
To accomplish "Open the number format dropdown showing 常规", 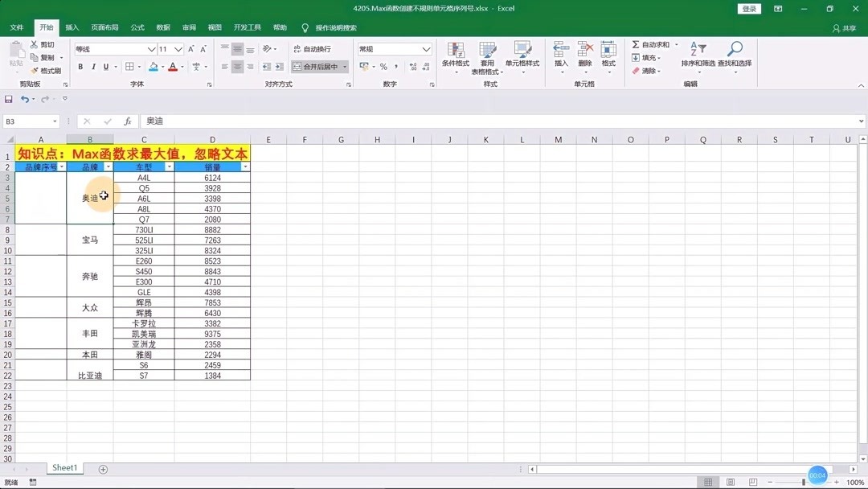I will tap(426, 49).
